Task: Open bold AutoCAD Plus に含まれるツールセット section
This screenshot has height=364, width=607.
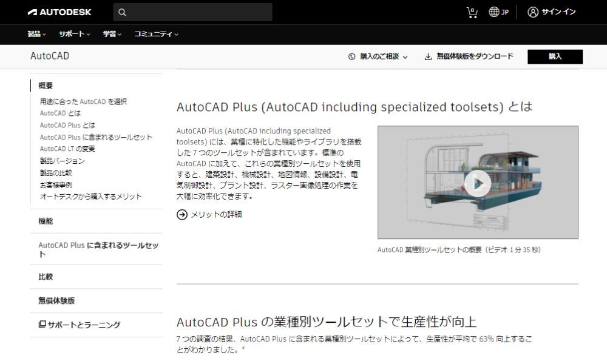Action: tap(98, 249)
